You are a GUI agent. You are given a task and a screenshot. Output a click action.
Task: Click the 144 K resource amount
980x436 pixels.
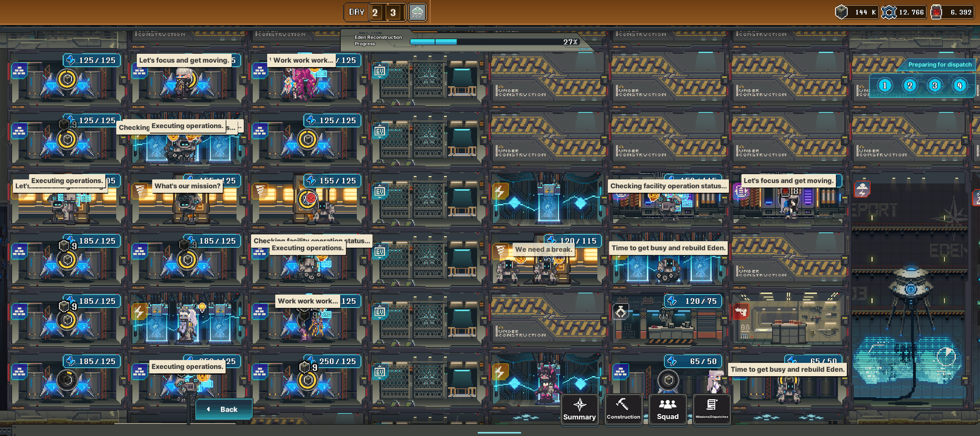click(865, 12)
